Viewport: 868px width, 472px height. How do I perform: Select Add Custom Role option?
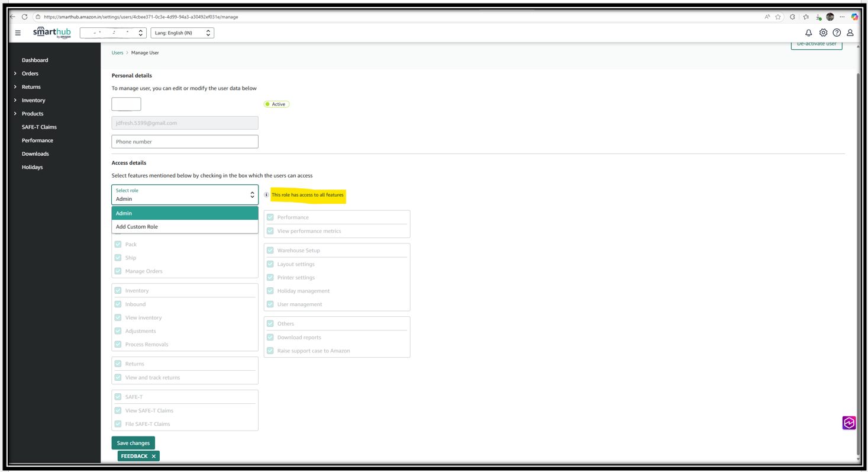137,227
